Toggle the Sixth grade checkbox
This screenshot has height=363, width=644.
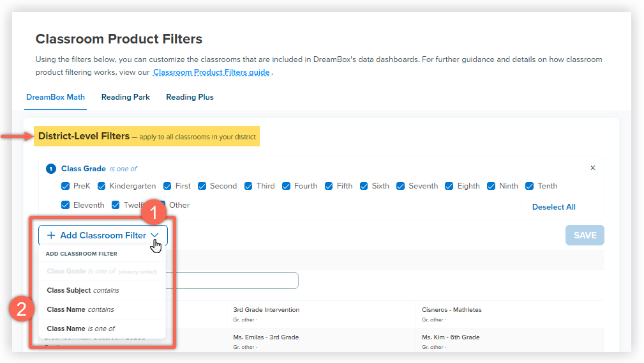coord(364,186)
